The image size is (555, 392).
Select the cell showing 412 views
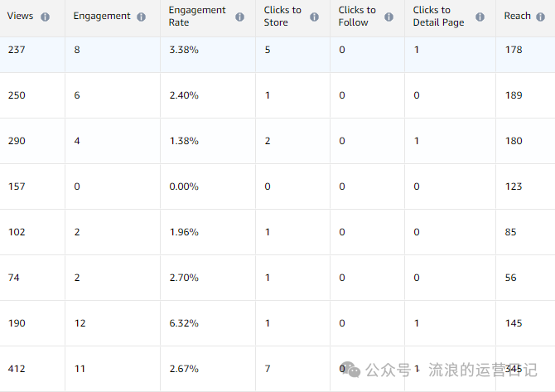[17, 369]
